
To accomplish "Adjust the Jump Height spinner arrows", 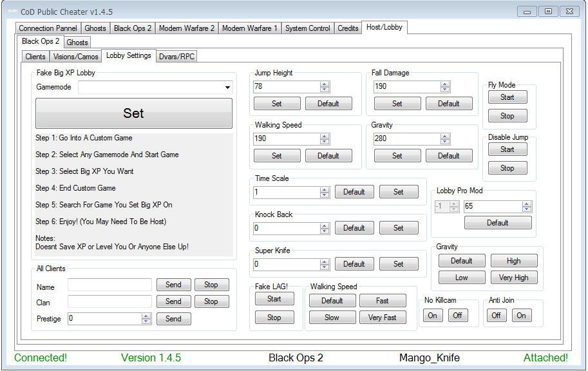I will click(325, 87).
